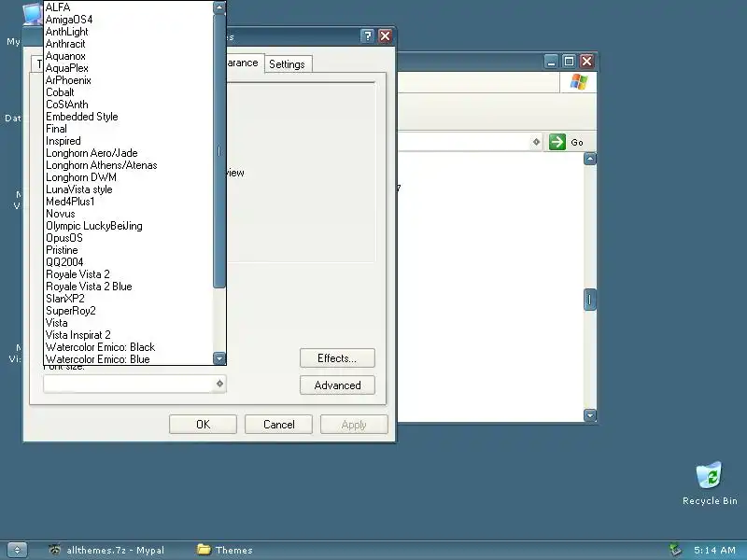The width and height of the screenshot is (747, 560).
Task: Pick Inspired from the list
Action: (128, 141)
